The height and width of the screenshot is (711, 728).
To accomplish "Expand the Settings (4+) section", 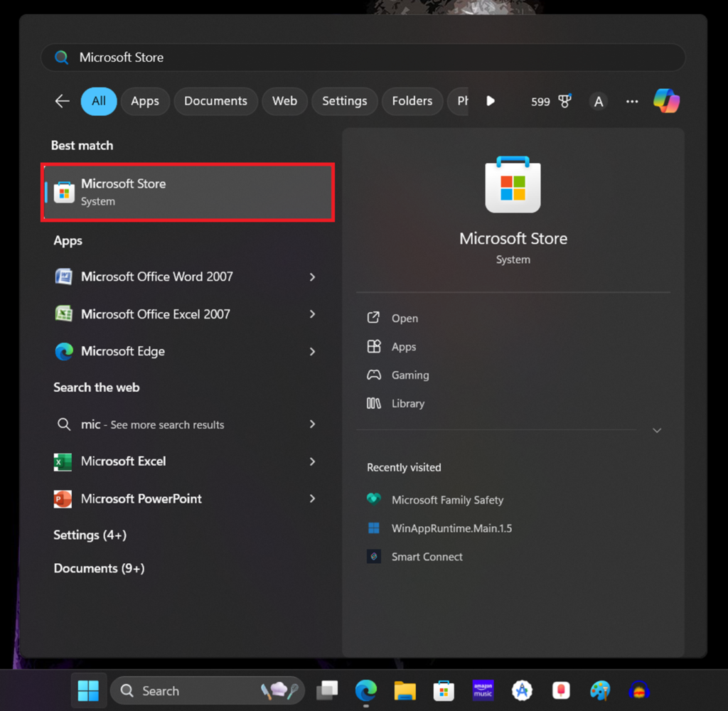I will tap(90, 535).
